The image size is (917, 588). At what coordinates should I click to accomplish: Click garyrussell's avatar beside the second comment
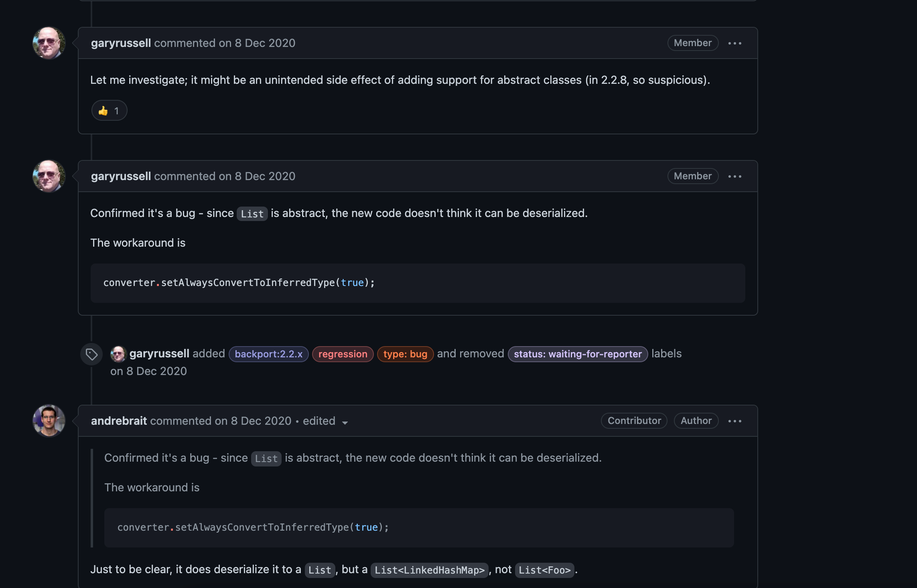[x=49, y=176]
